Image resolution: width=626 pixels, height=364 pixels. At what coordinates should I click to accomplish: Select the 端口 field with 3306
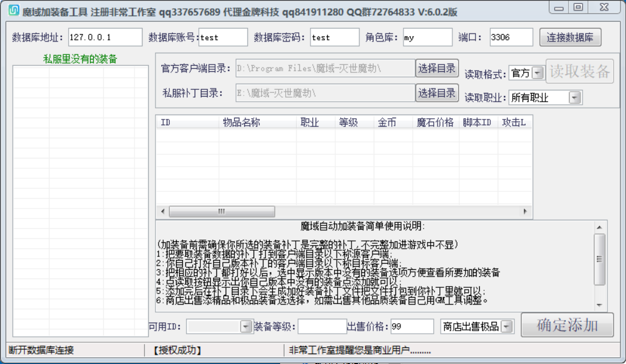click(x=511, y=38)
